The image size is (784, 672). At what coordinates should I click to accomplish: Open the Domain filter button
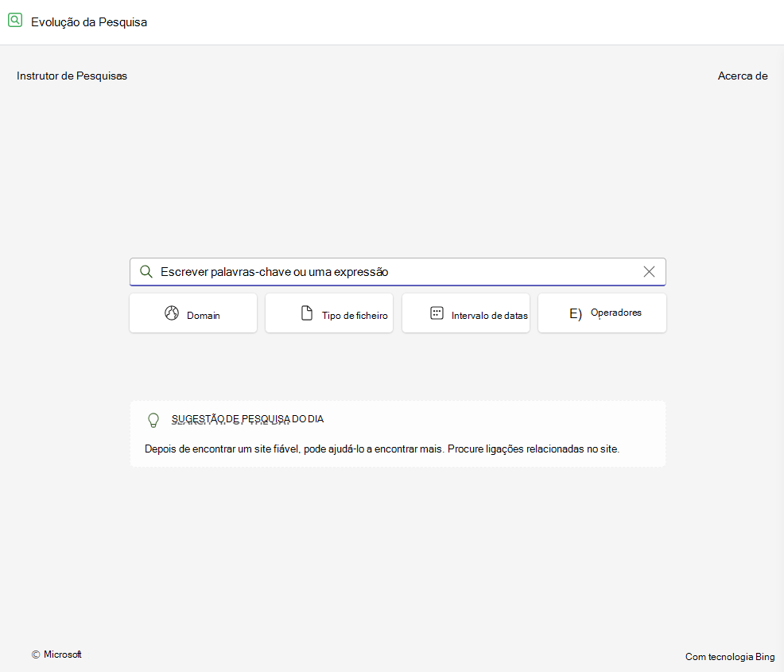(x=193, y=313)
